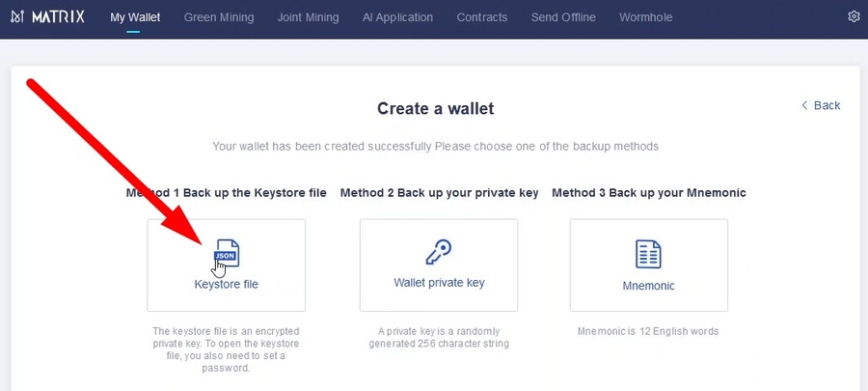Viewport: 868px width, 391px height.
Task: Switch to the Green Mining tab
Action: (219, 17)
